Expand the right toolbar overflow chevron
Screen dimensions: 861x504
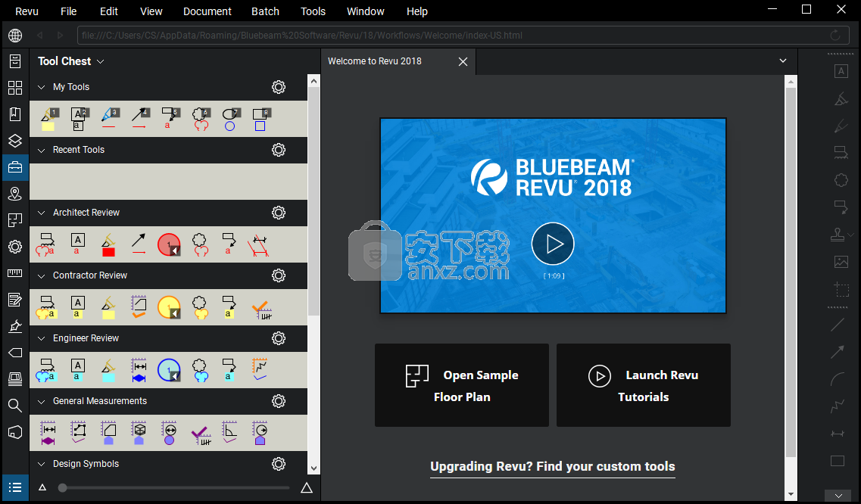838,496
